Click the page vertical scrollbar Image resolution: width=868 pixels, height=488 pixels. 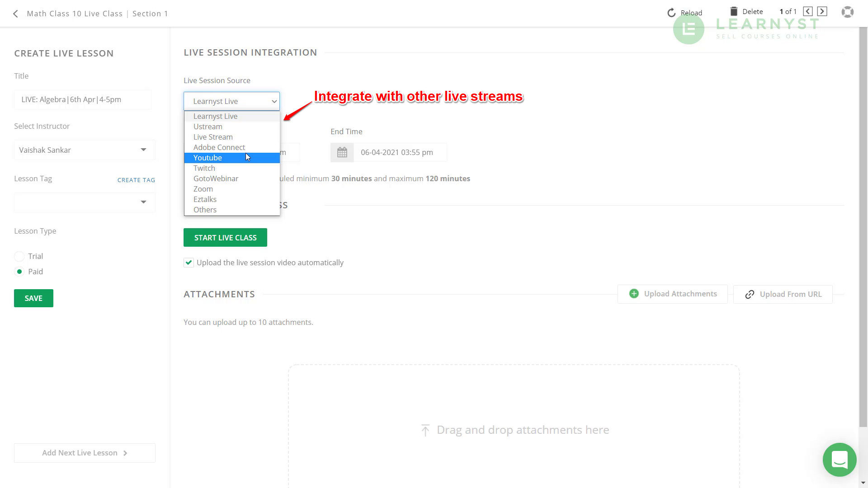coord(863,227)
